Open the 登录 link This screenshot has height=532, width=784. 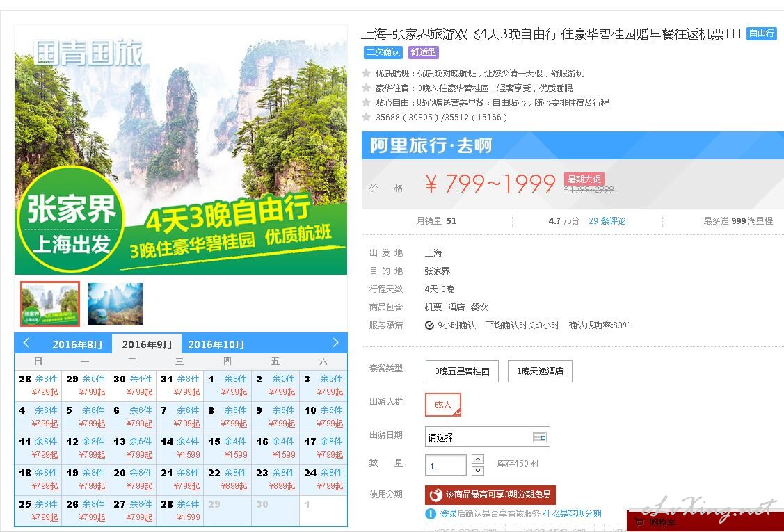(x=449, y=514)
